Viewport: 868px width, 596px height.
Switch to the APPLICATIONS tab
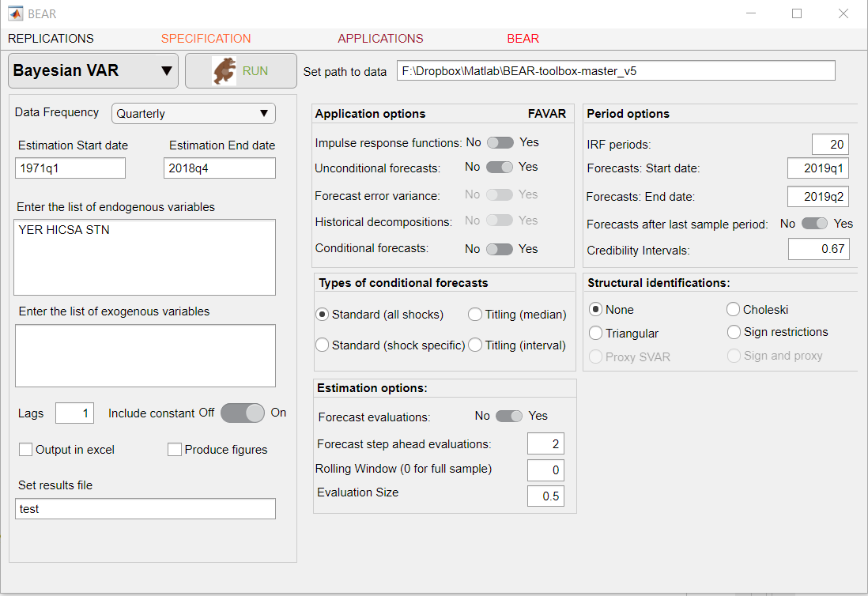click(x=380, y=39)
